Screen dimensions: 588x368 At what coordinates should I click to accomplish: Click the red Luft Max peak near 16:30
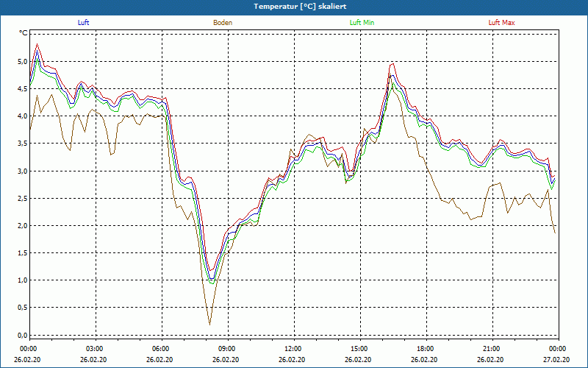[x=392, y=64]
